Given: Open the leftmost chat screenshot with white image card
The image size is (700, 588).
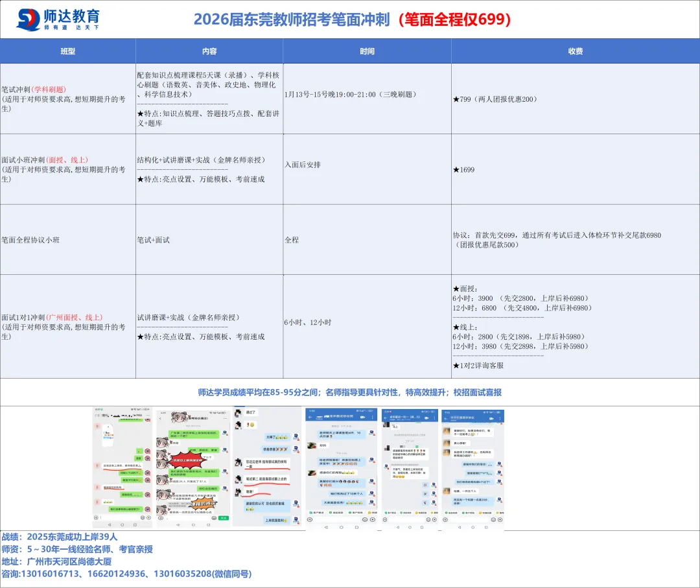Looking at the screenshot, I should (x=122, y=467).
